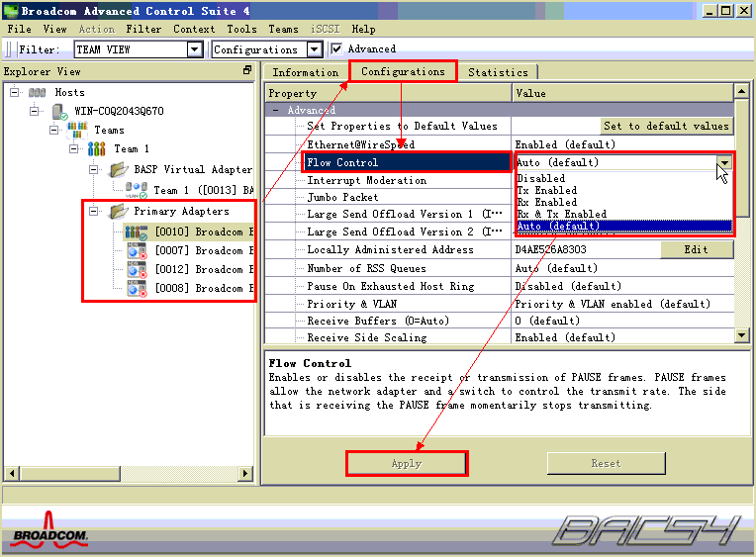Select the Team 1 people icon
The image size is (756, 557).
(96, 148)
